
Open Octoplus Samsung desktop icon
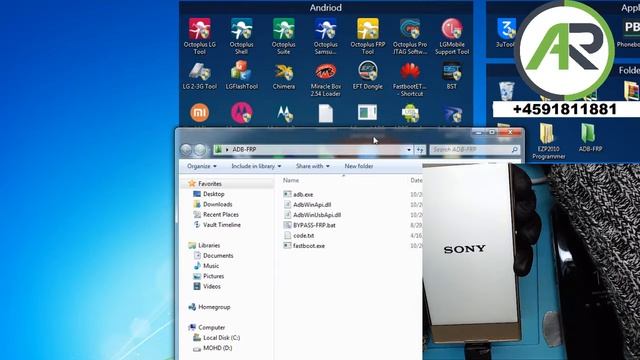pyautogui.click(x=325, y=36)
